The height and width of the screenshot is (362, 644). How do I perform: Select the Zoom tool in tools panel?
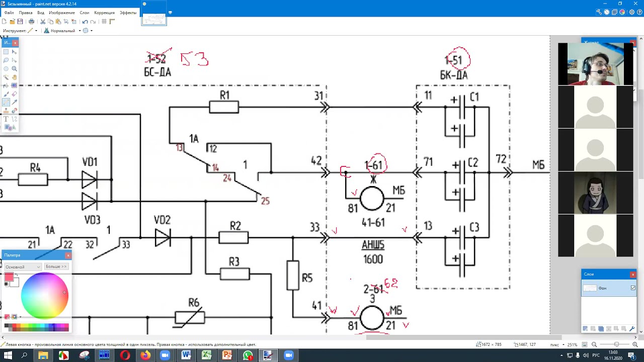(14, 69)
